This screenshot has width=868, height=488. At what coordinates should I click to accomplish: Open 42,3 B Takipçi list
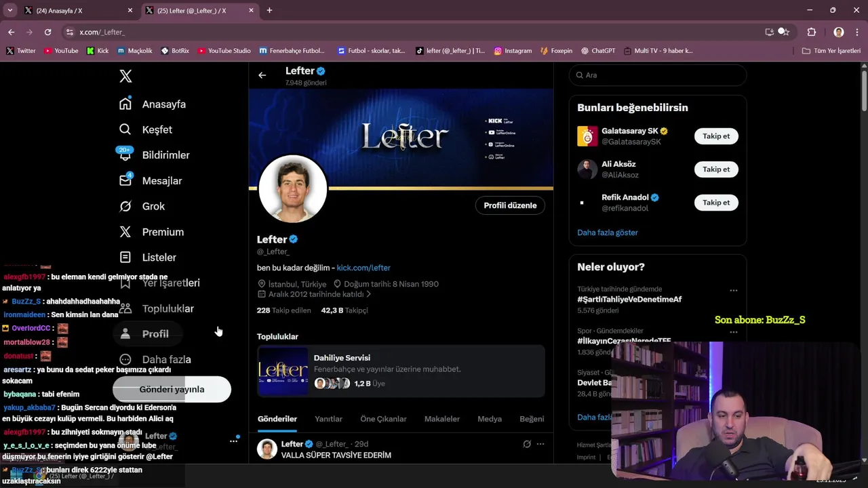344,310
